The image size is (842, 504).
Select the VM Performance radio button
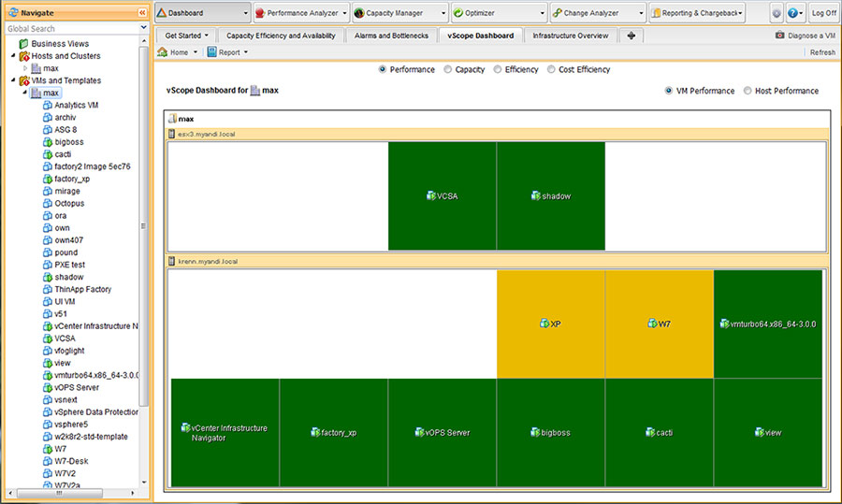click(669, 91)
